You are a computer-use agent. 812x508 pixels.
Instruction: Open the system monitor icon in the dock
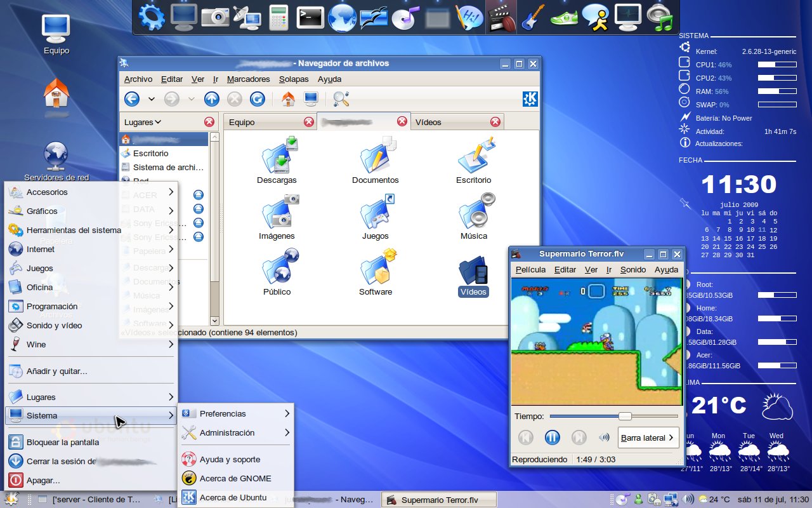(x=628, y=17)
